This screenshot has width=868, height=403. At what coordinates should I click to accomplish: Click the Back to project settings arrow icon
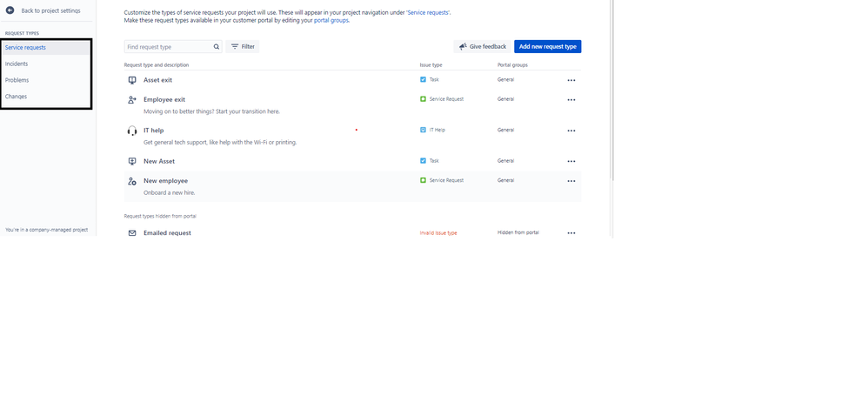(10, 10)
